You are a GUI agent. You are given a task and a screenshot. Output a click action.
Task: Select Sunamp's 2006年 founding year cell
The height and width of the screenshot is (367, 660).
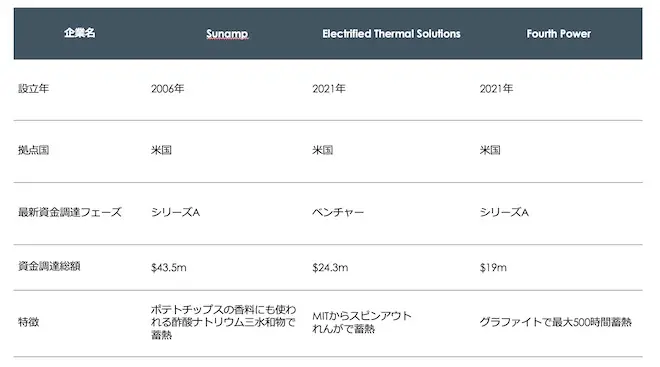[168, 88]
